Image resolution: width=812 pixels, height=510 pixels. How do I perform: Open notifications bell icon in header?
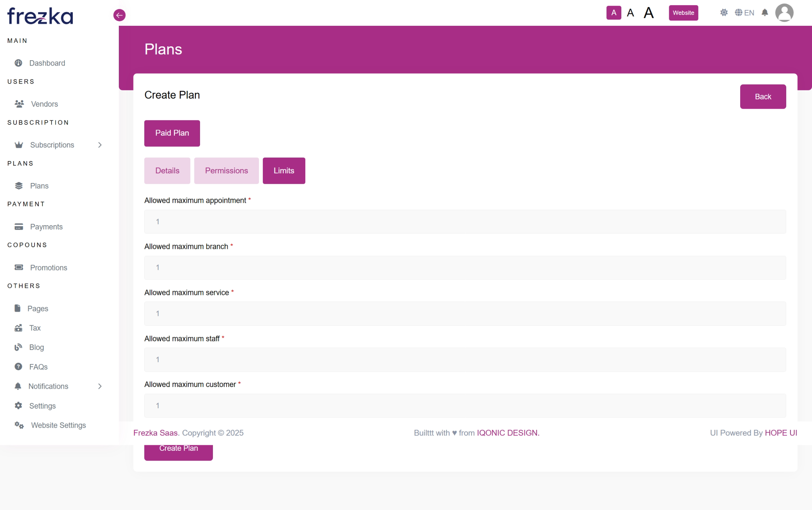[765, 13]
